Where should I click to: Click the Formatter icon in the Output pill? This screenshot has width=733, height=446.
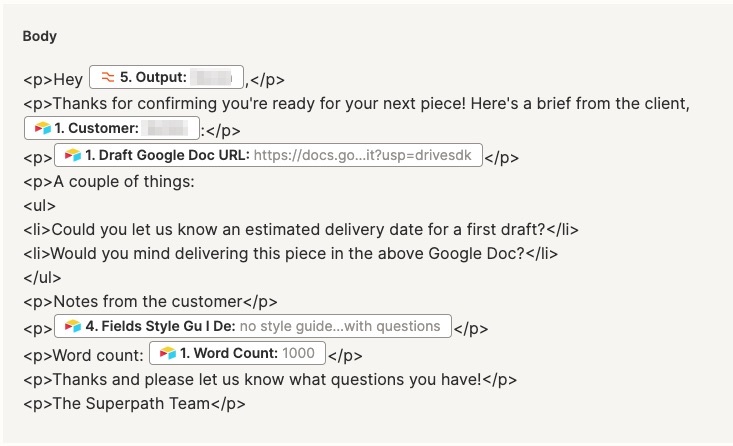click(108, 77)
